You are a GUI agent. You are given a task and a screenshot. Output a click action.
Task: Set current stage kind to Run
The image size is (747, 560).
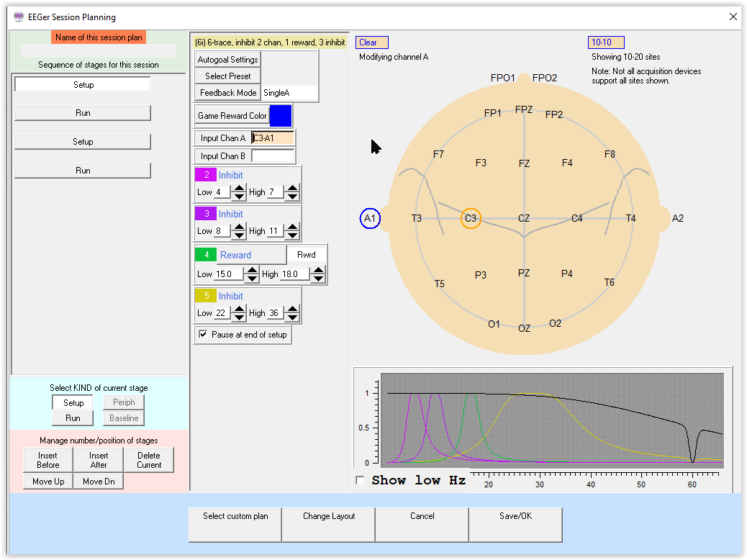point(73,418)
